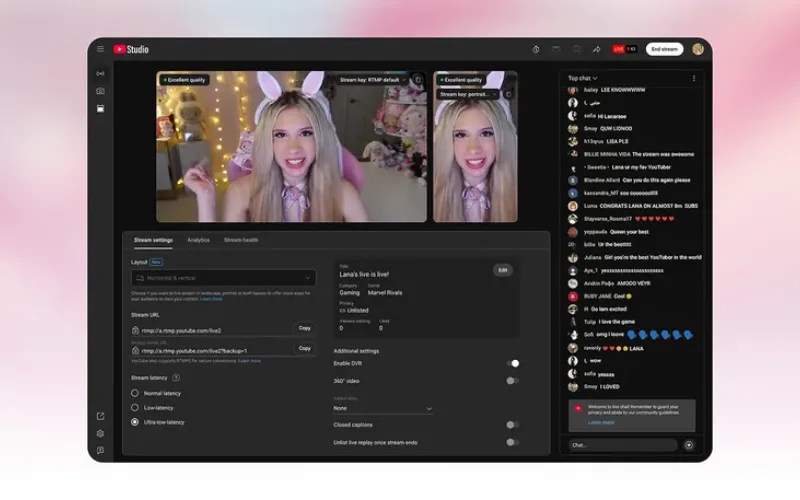
Task: Click the Stream (broadcast) icon in left sidebar
Action: [100, 73]
